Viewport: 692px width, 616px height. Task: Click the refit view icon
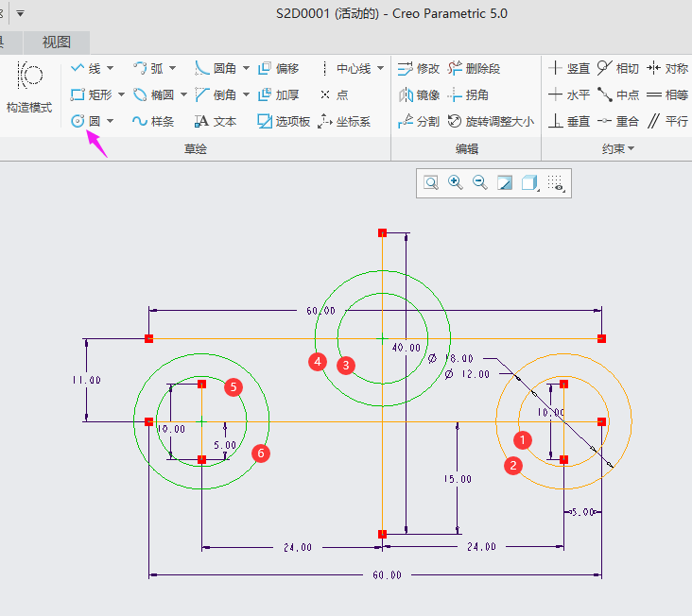pos(431,182)
